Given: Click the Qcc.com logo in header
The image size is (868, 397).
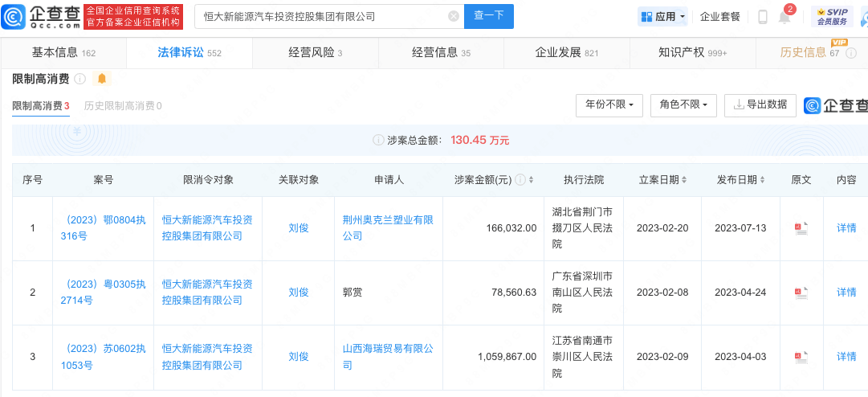Looking at the screenshot, I should pyautogui.click(x=42, y=16).
